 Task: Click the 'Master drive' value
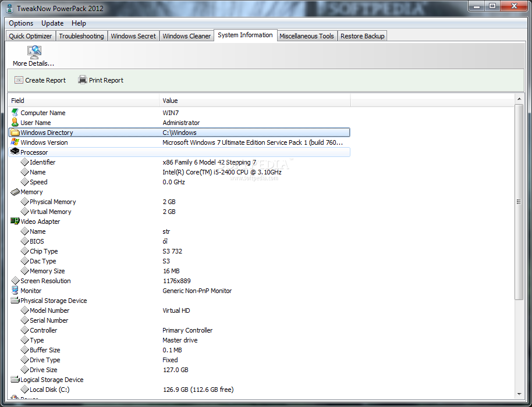point(180,340)
